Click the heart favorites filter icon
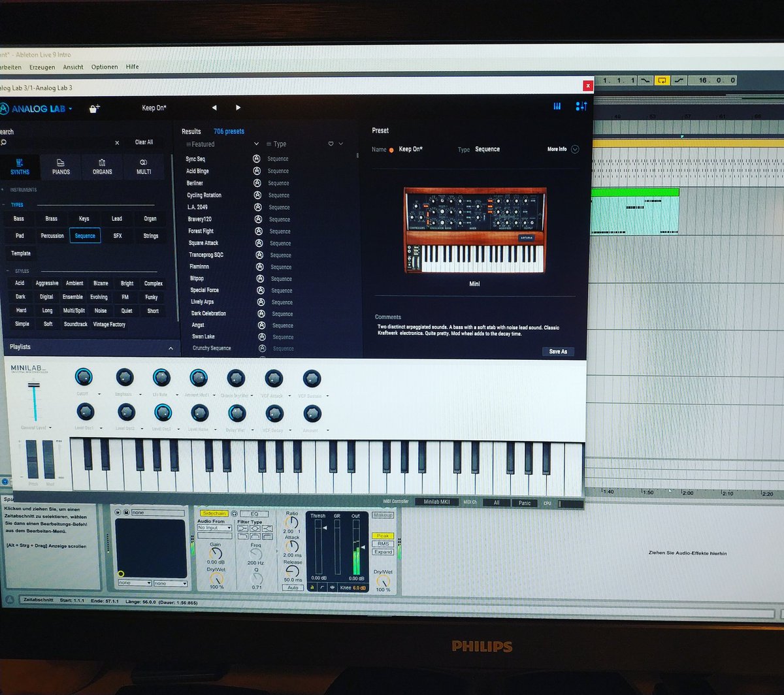The width and height of the screenshot is (784, 695). (x=331, y=144)
